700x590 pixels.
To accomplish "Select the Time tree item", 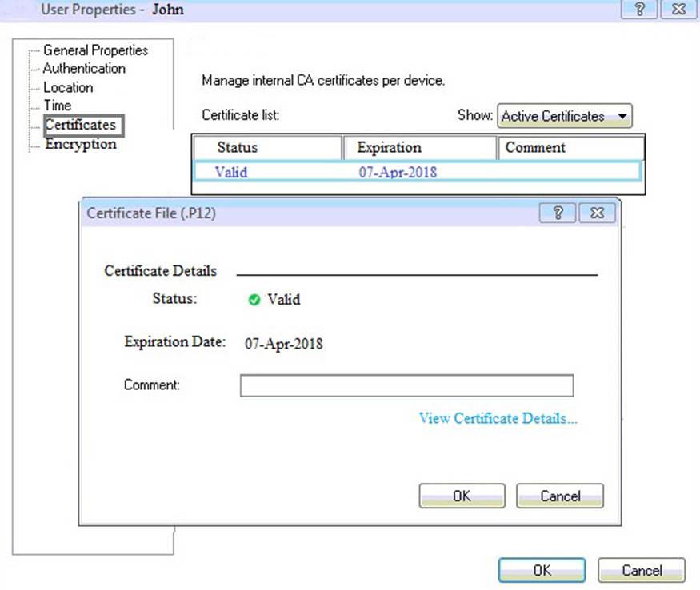I will point(57,106).
